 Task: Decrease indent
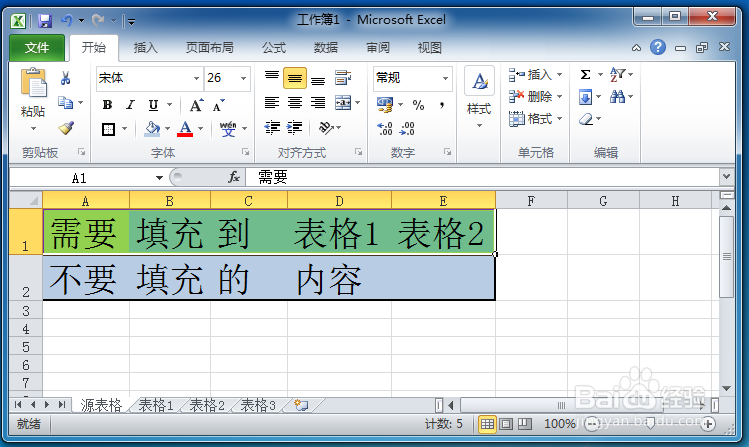click(272, 128)
